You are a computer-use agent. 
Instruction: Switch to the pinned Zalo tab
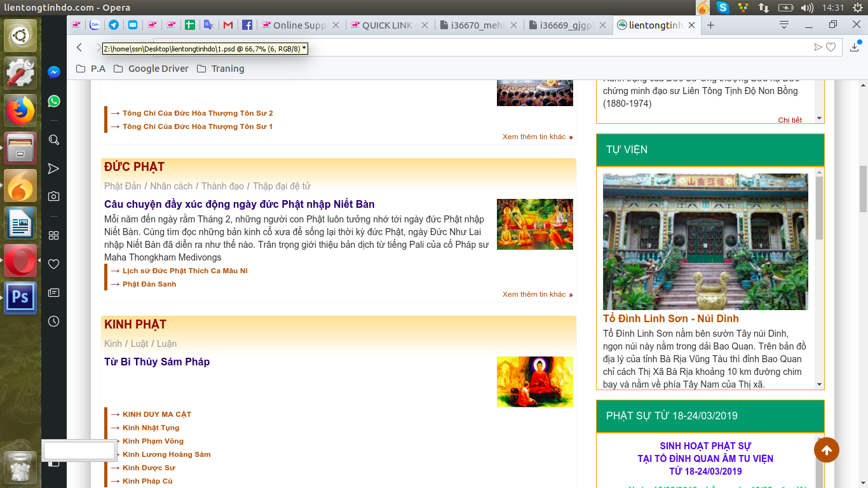click(95, 25)
